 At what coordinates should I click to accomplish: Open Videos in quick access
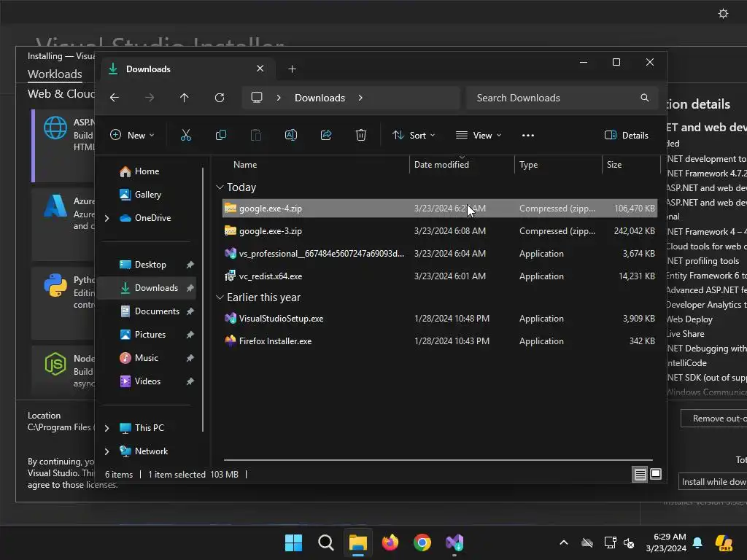coord(147,381)
